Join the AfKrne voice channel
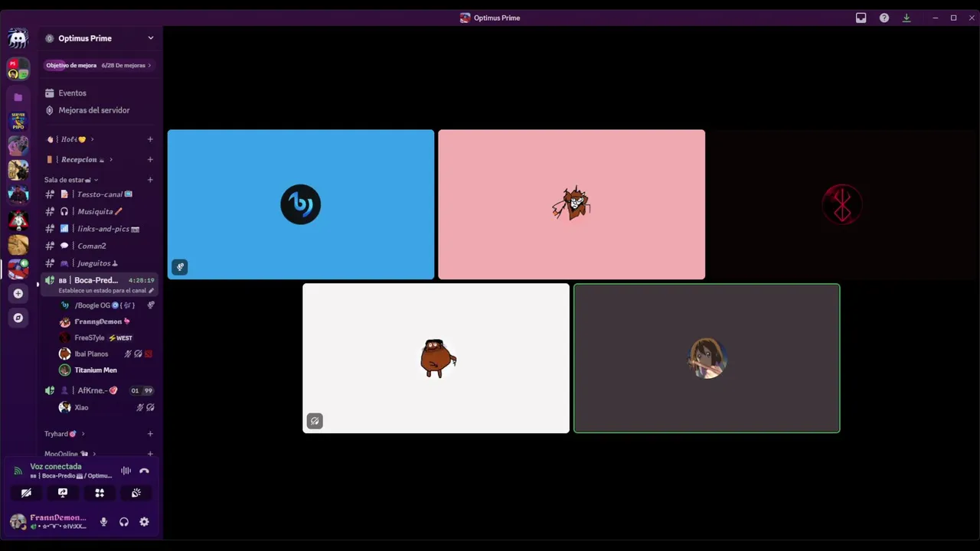Screen dimensions: 980x551 click(x=100, y=390)
